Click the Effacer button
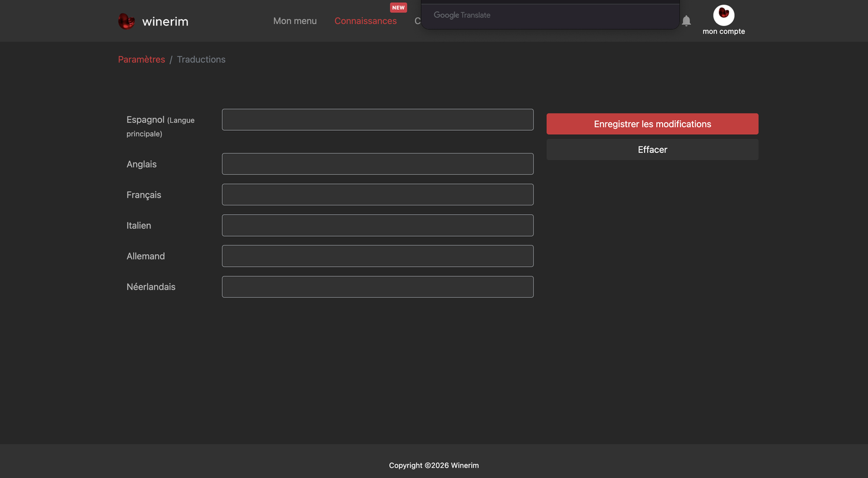This screenshot has width=868, height=478. coord(652,149)
